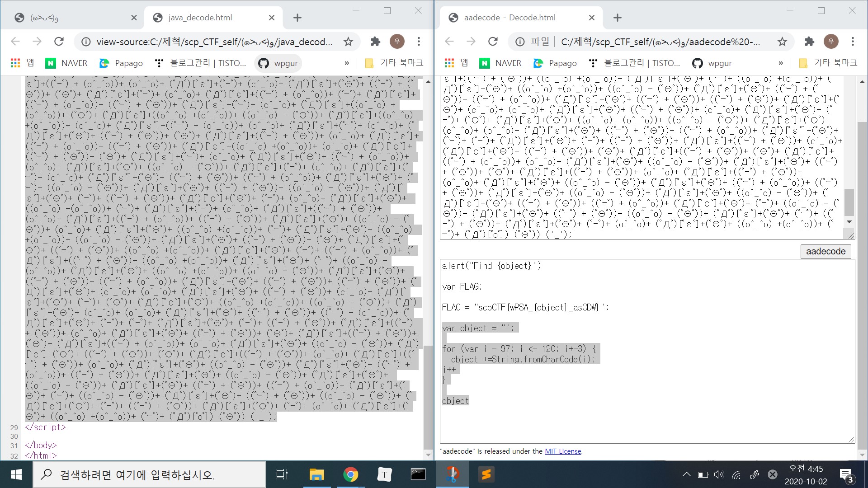The height and width of the screenshot is (488, 868).
Task: Open extensions puzzle icon in left window
Action: pos(375,42)
